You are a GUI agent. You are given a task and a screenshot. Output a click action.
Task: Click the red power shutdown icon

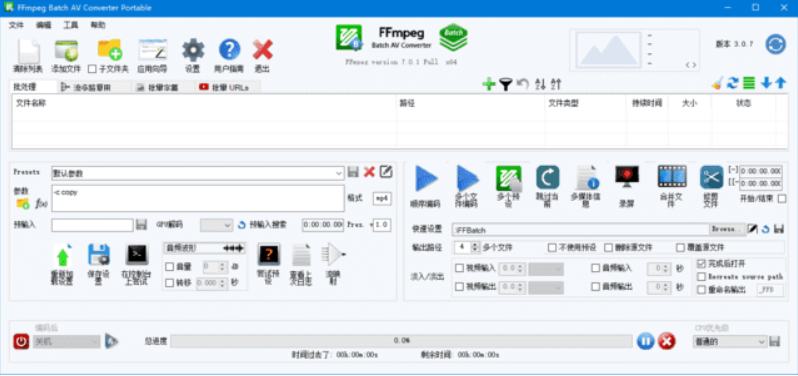[x=21, y=341]
